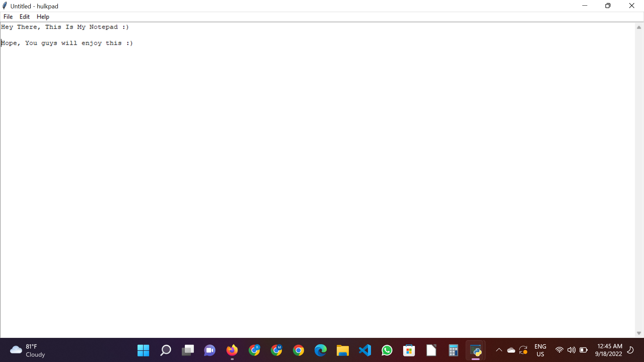This screenshot has width=644, height=362.
Task: Open the Help menu
Action: click(x=43, y=17)
